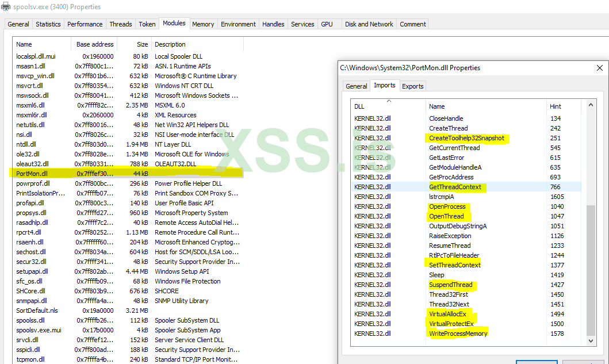Select the General tab of PortMon.dll Properties

tap(356, 86)
